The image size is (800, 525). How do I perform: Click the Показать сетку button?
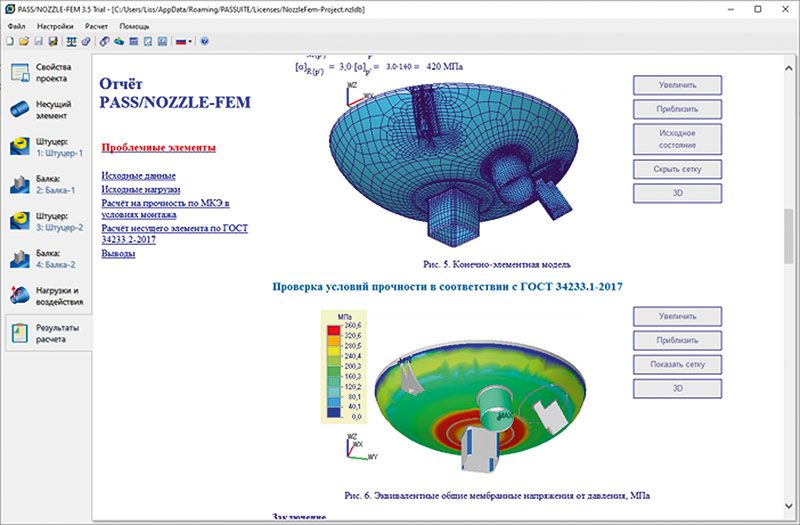click(x=678, y=364)
